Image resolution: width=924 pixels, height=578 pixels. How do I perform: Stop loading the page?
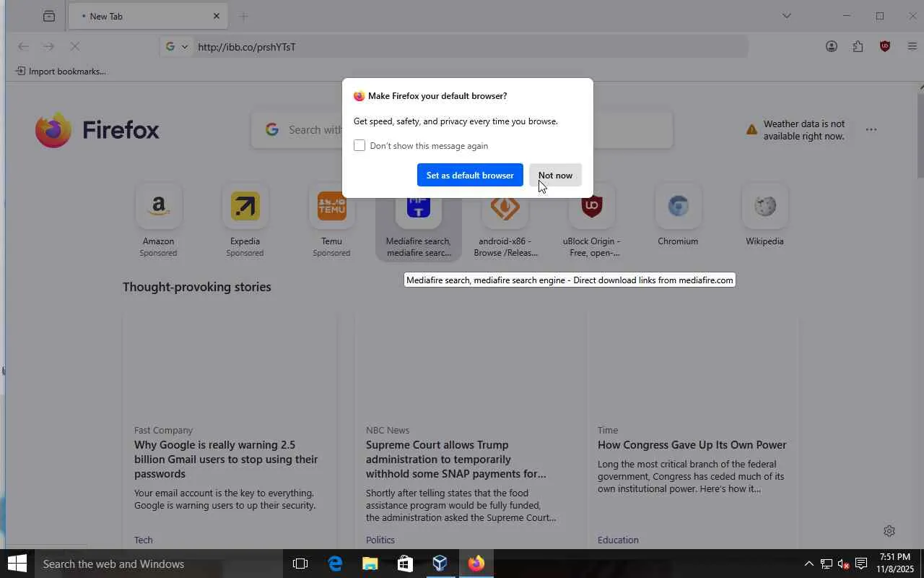75,47
